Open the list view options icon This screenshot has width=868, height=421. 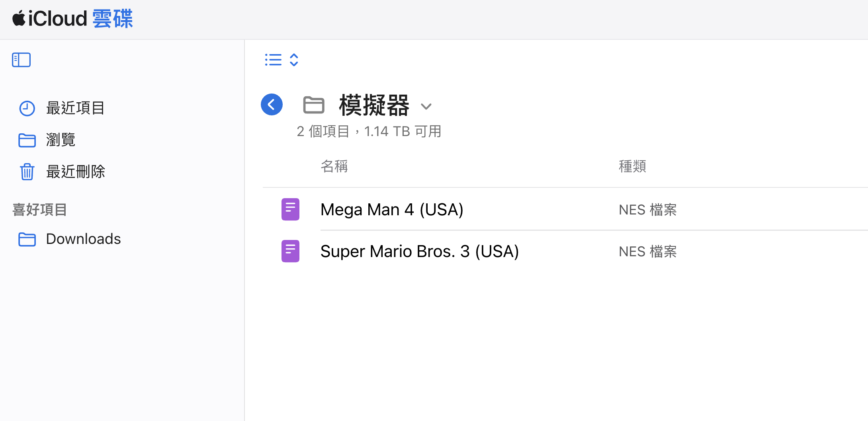click(x=273, y=60)
